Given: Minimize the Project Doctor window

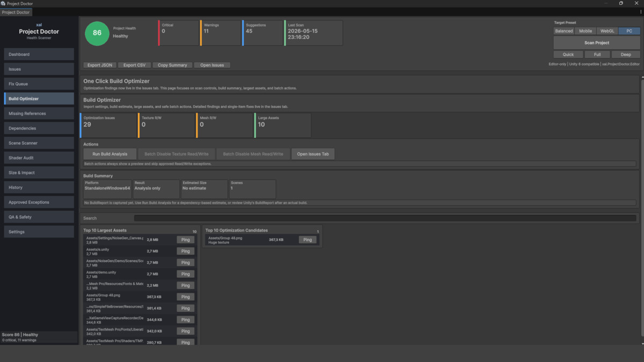Looking at the screenshot, I should coord(606,3).
